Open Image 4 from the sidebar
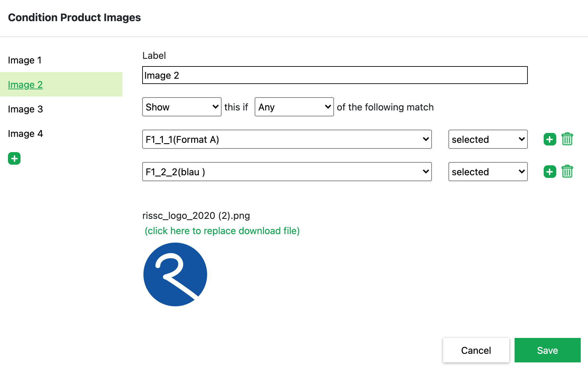This screenshot has height=371, width=588. click(25, 134)
